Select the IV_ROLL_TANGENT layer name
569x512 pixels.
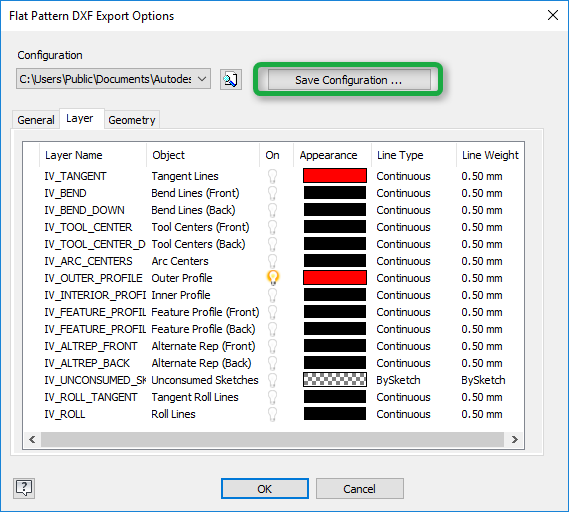point(91,397)
